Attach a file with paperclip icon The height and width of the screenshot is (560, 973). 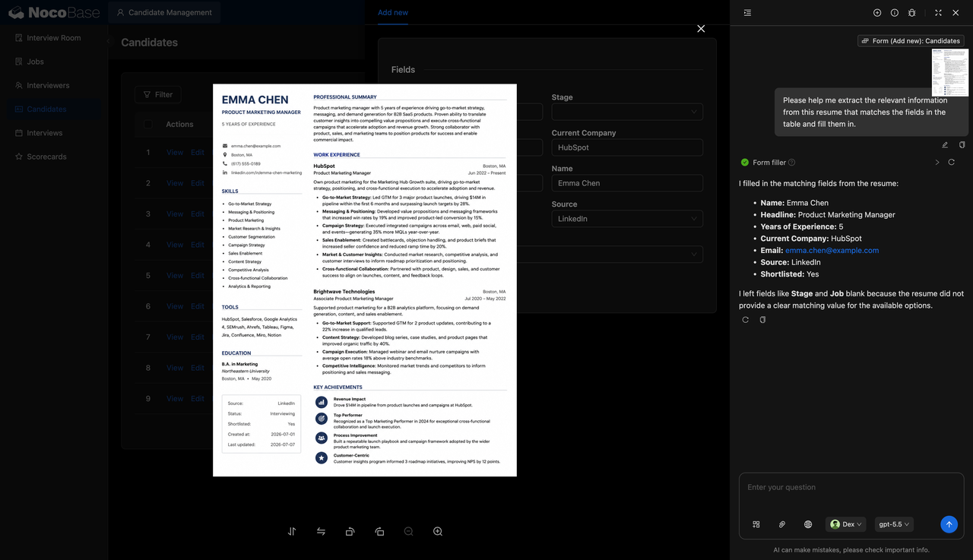pos(782,524)
